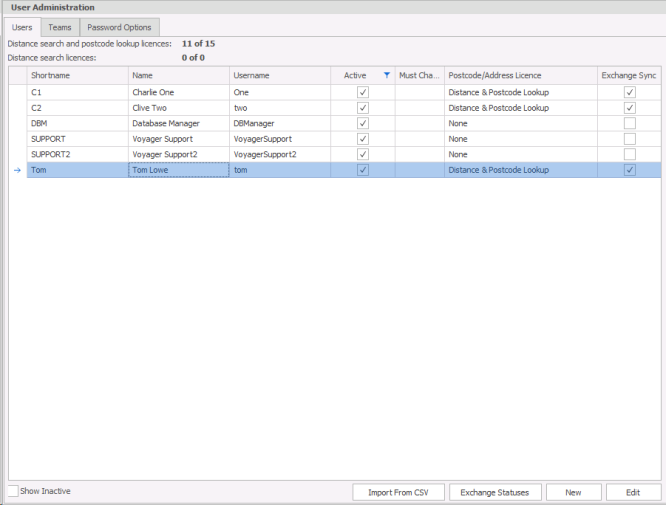
Task: Select the SUPPORT user row
Action: click(77, 139)
